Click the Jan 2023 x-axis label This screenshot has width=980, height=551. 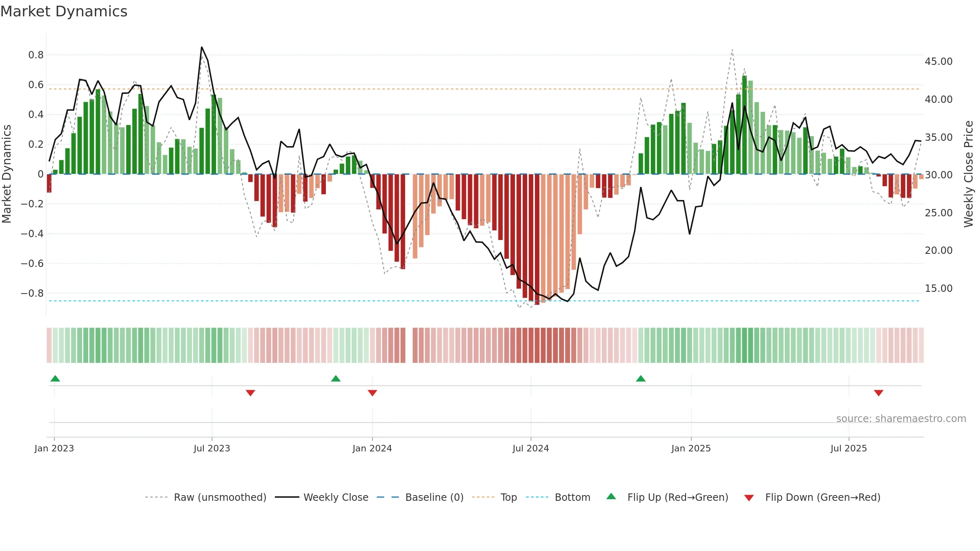click(54, 448)
